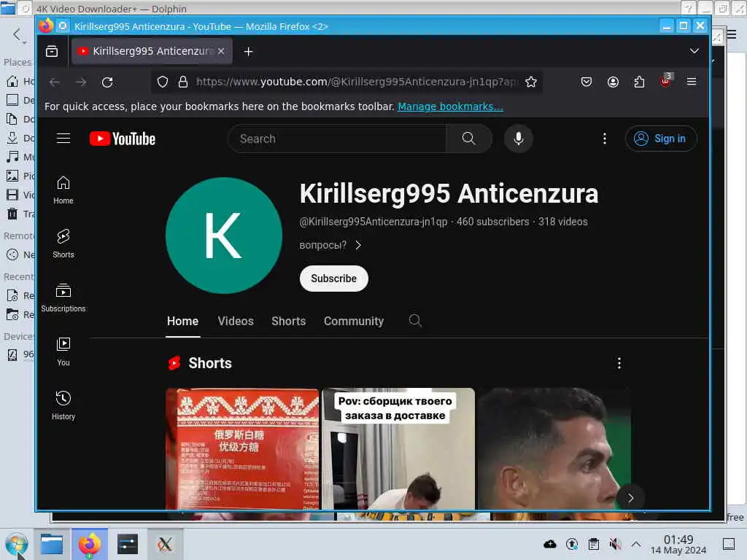The height and width of the screenshot is (560, 747).
Task: Click the Manage bookmarks link
Action: point(450,106)
